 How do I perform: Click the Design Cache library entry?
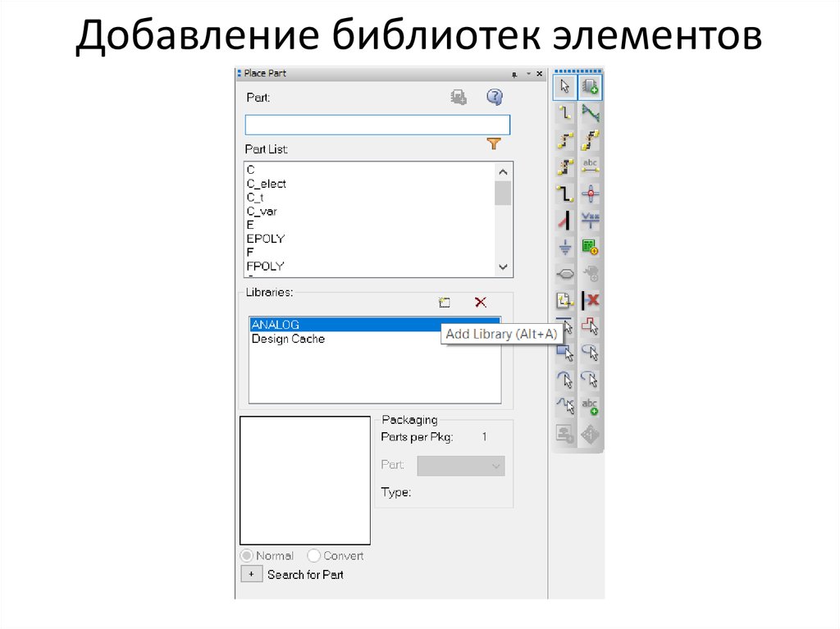(x=287, y=339)
